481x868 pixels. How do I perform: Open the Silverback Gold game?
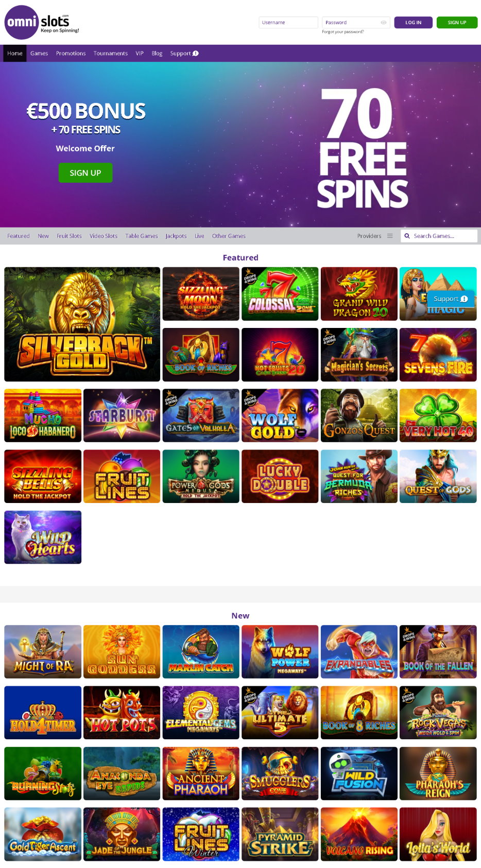82,324
